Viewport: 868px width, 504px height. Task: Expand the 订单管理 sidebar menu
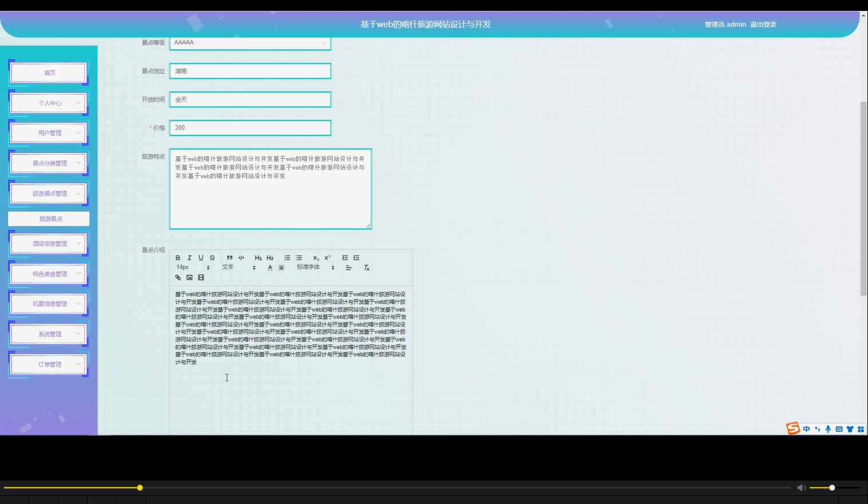click(x=49, y=364)
